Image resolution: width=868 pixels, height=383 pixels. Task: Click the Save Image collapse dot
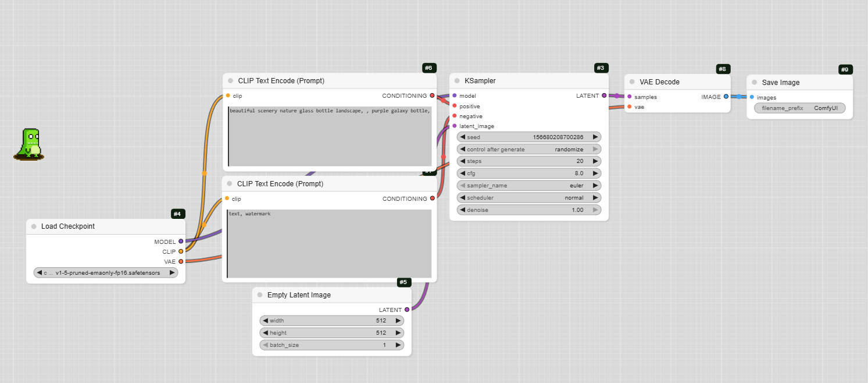coord(754,83)
